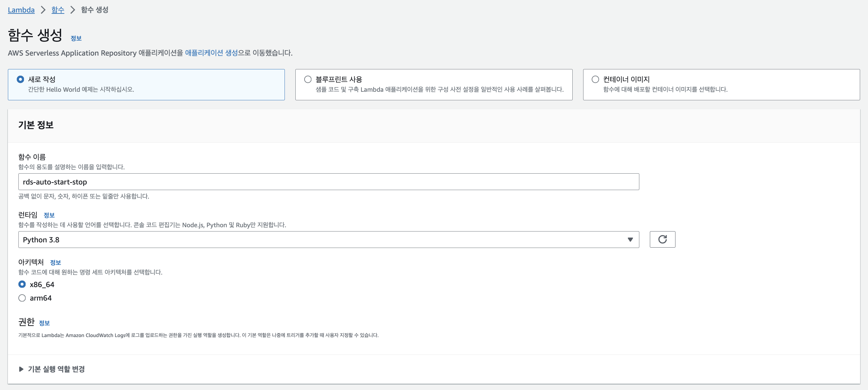Click the 함수 생성 breadcrumb text
This screenshot has height=390, width=868.
click(x=94, y=10)
